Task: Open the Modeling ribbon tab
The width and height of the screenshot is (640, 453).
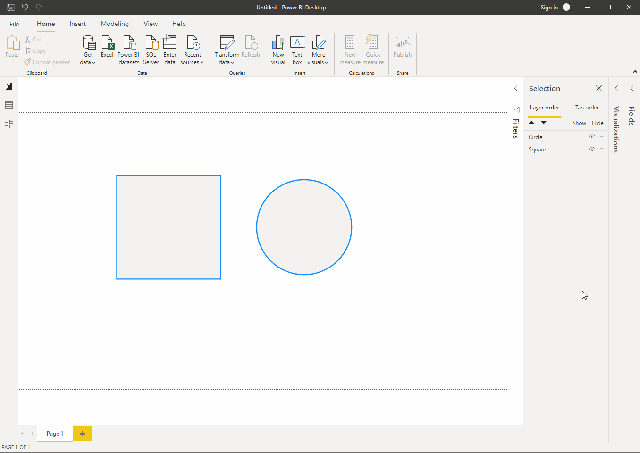Action: 114,22
